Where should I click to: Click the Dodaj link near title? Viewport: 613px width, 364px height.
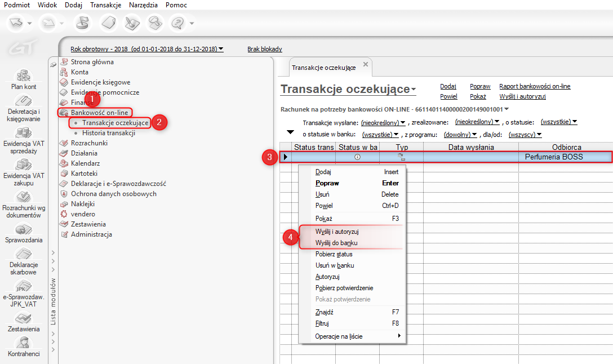448,86
